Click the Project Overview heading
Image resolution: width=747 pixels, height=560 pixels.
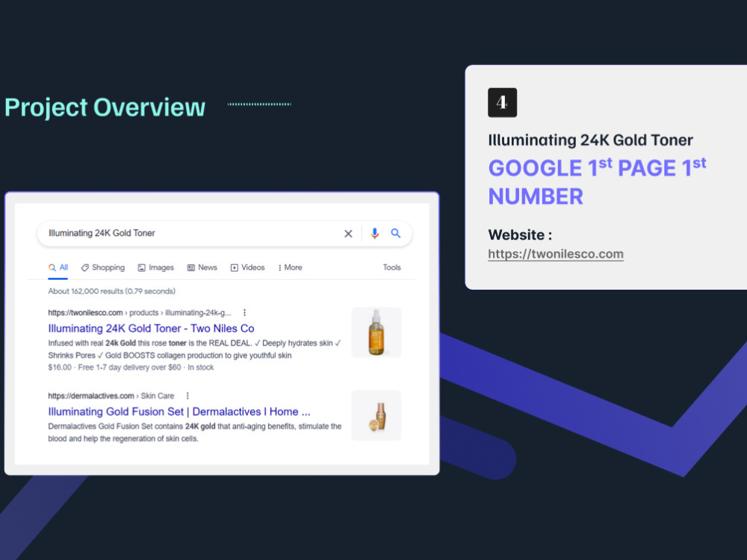(x=105, y=107)
